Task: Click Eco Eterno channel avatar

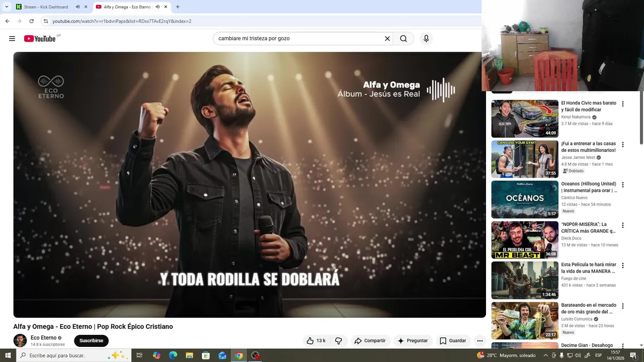Action: pos(20,340)
